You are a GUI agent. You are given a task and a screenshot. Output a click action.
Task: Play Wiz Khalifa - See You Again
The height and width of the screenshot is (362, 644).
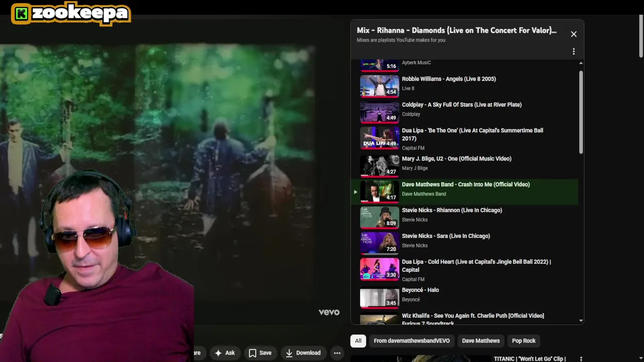click(473, 319)
